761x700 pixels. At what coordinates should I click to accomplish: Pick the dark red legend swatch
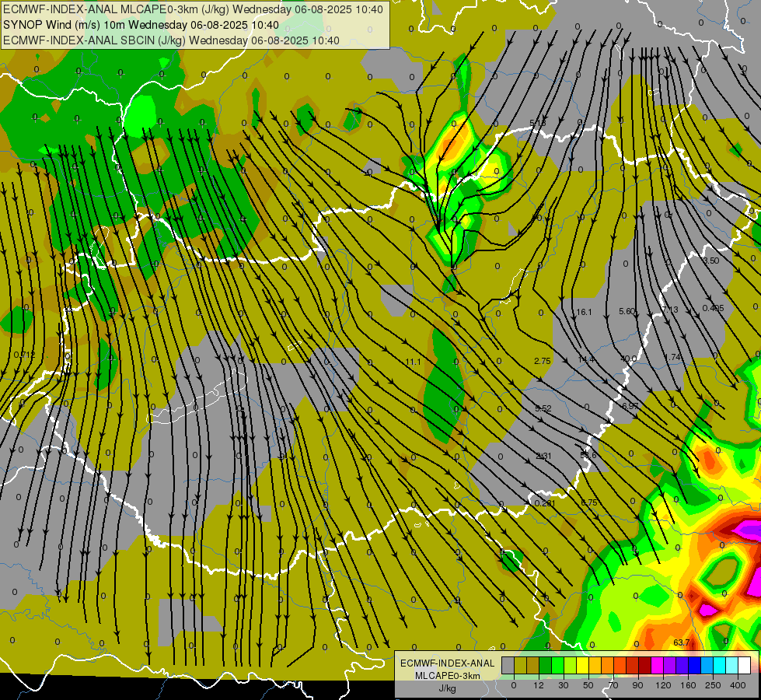pyautogui.click(x=645, y=666)
